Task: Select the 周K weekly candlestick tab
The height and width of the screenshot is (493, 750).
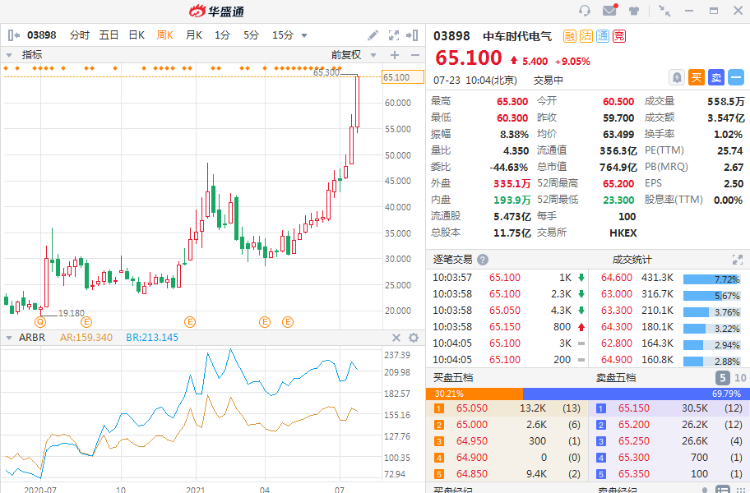Action: [x=165, y=35]
